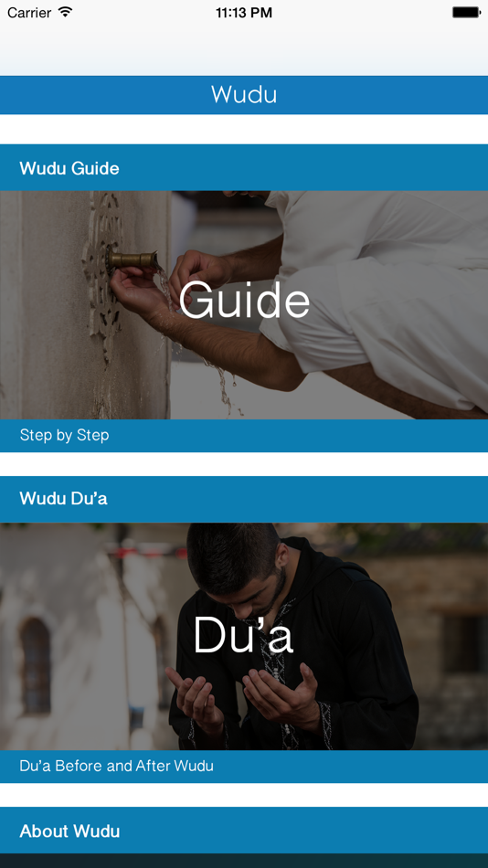This screenshot has width=488, height=868.
Task: Open the Guide image card
Action: tap(244, 305)
